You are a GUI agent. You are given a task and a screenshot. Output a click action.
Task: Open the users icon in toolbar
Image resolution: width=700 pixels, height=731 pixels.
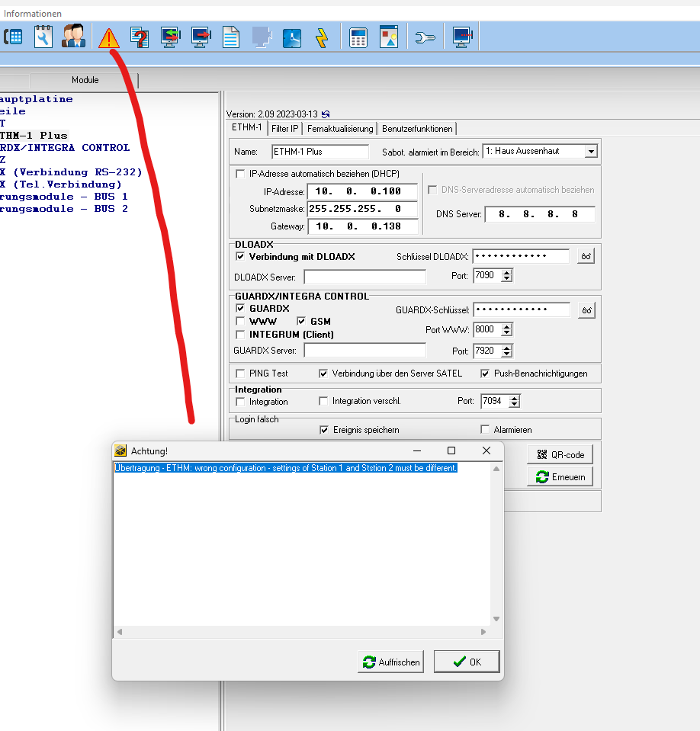click(x=74, y=37)
